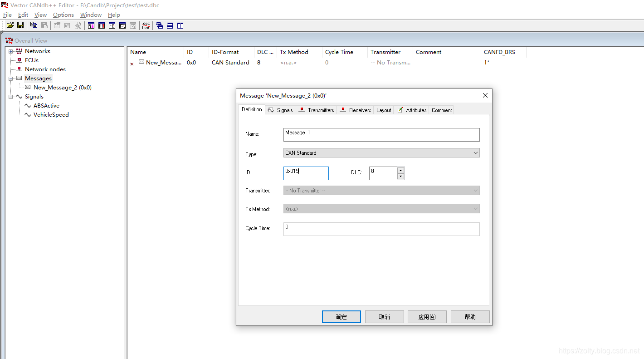Open the View menu
This screenshot has width=644, height=359.
[40, 15]
